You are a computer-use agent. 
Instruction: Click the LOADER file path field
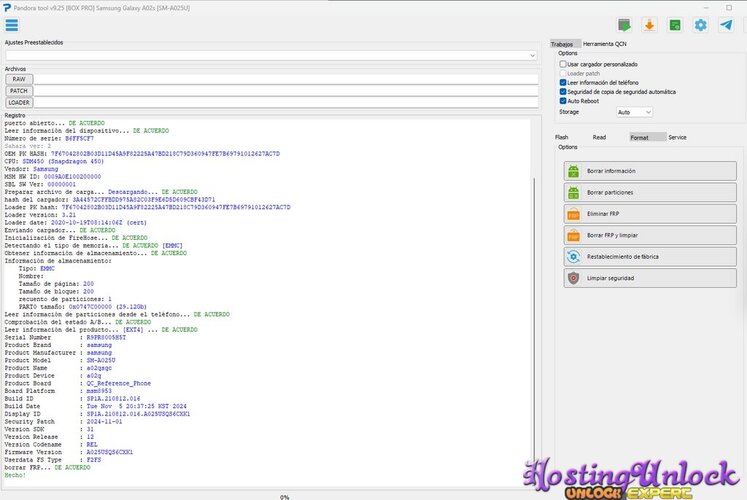[x=286, y=102]
